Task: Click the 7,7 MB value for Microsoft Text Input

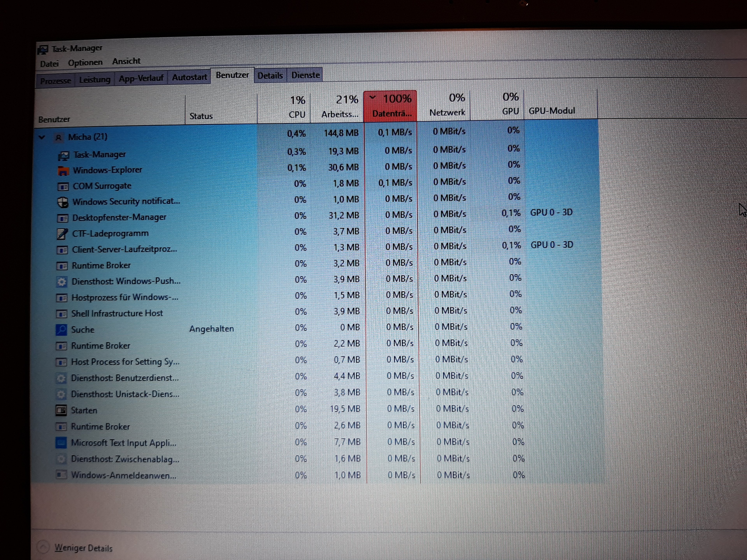Action: click(x=347, y=442)
